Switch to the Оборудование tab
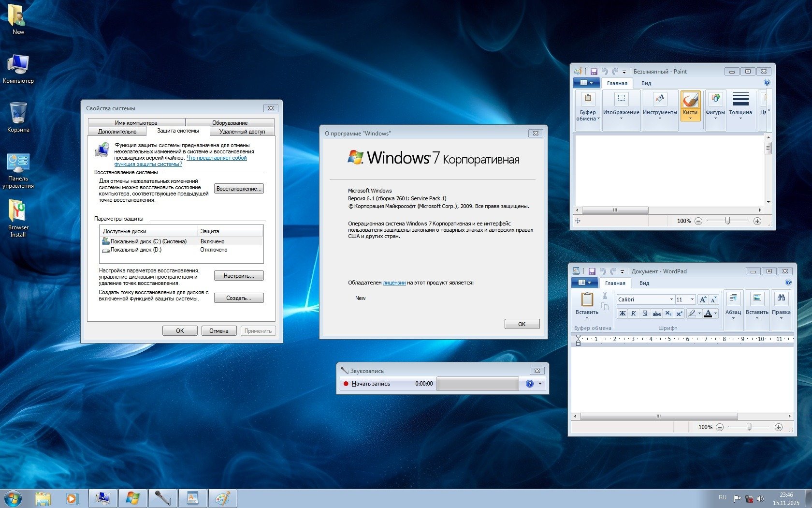 230,123
